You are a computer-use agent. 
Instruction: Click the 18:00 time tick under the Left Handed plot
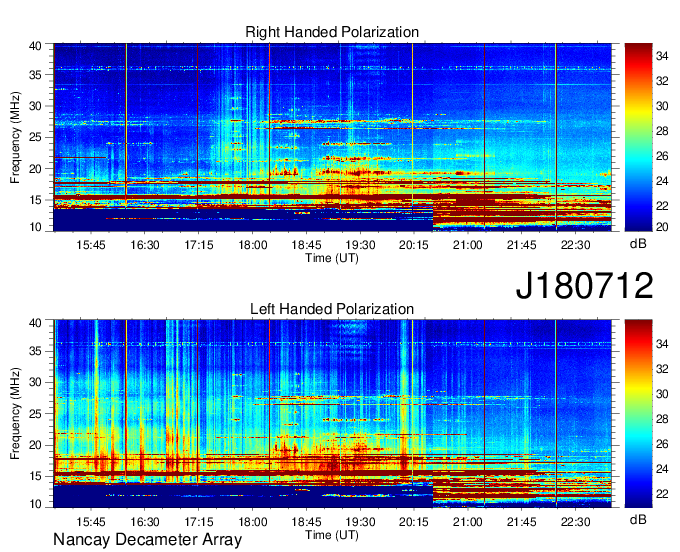pos(252,521)
